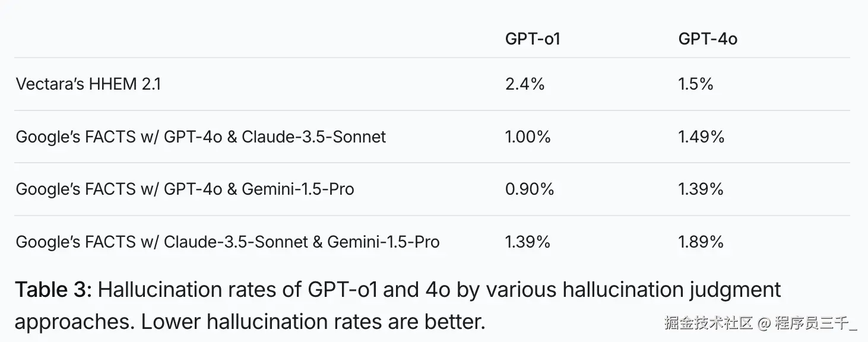Image resolution: width=868 pixels, height=342 pixels.
Task: Click the 掘金技术社区 watermark text
Action: click(709, 323)
